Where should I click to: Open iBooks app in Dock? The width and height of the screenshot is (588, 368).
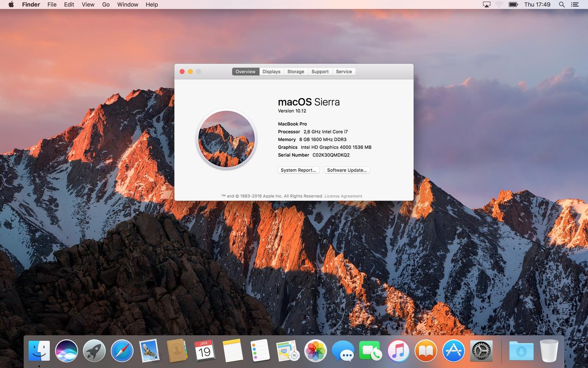(x=426, y=351)
